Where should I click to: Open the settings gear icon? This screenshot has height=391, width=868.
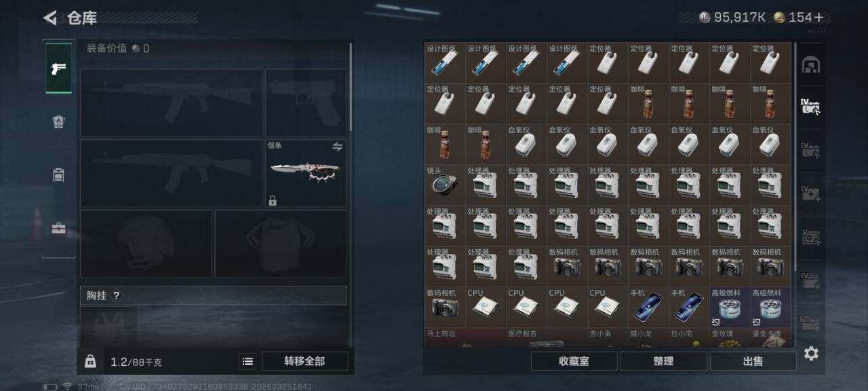coord(811,354)
